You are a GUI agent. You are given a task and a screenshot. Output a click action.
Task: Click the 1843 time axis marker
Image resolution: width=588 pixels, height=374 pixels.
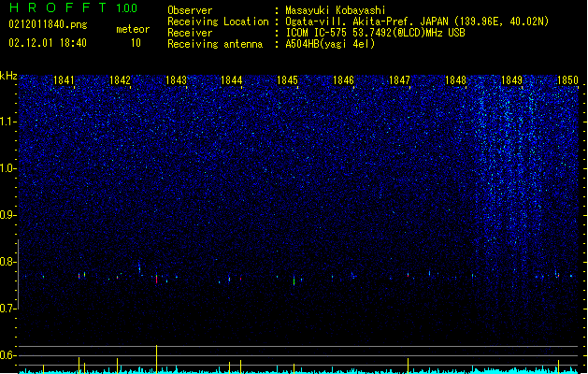176,80
